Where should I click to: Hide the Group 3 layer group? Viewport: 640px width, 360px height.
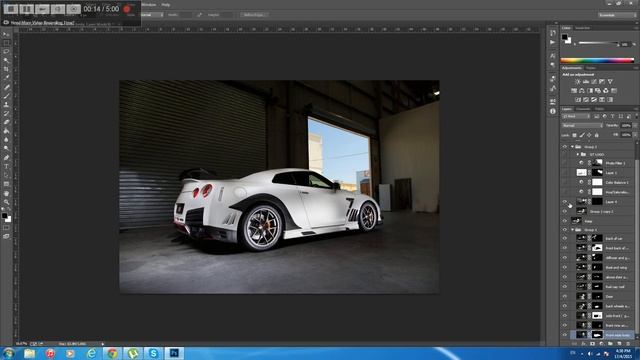click(565, 147)
